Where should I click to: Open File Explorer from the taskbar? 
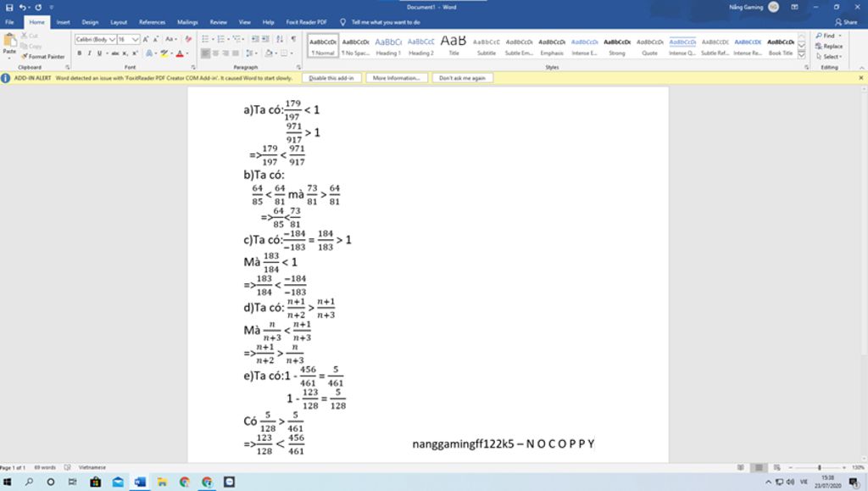(x=162, y=483)
